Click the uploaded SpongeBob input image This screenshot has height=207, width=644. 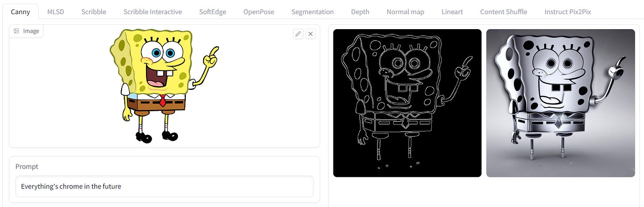click(164, 86)
